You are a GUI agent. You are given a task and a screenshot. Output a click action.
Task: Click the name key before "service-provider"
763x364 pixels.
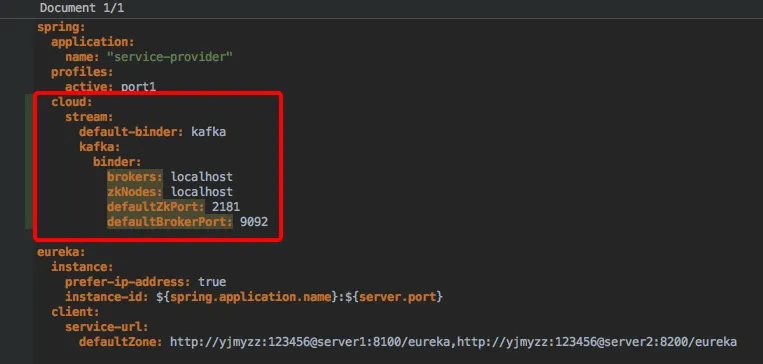click(x=82, y=57)
